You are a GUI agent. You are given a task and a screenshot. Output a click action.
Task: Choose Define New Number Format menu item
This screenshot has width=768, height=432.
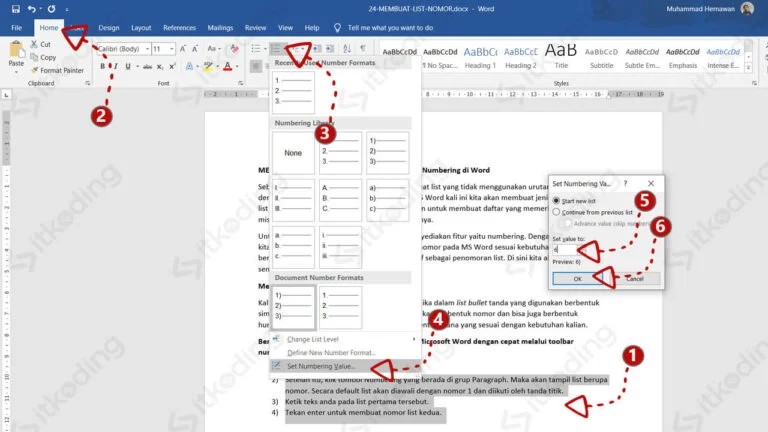pos(345,353)
